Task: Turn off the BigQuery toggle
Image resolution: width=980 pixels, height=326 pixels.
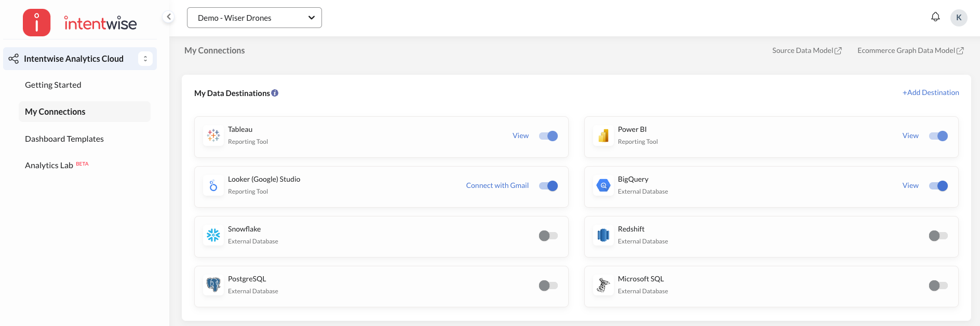Action: tap(938, 186)
